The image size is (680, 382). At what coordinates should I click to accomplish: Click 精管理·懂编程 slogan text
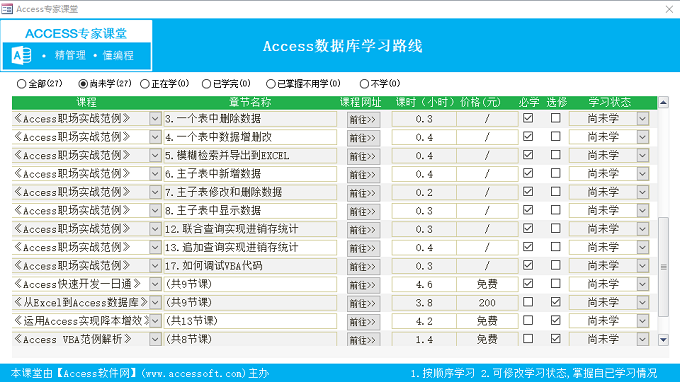pyautogui.click(x=88, y=56)
